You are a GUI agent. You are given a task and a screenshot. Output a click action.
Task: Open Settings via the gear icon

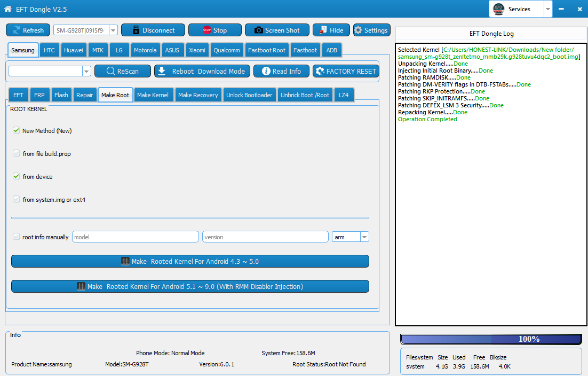[x=358, y=30]
